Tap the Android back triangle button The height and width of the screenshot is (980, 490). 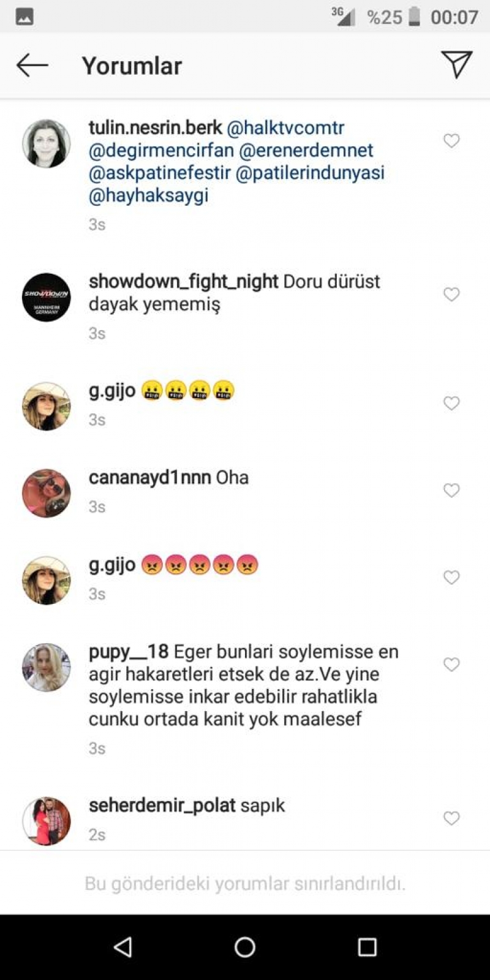(x=123, y=947)
